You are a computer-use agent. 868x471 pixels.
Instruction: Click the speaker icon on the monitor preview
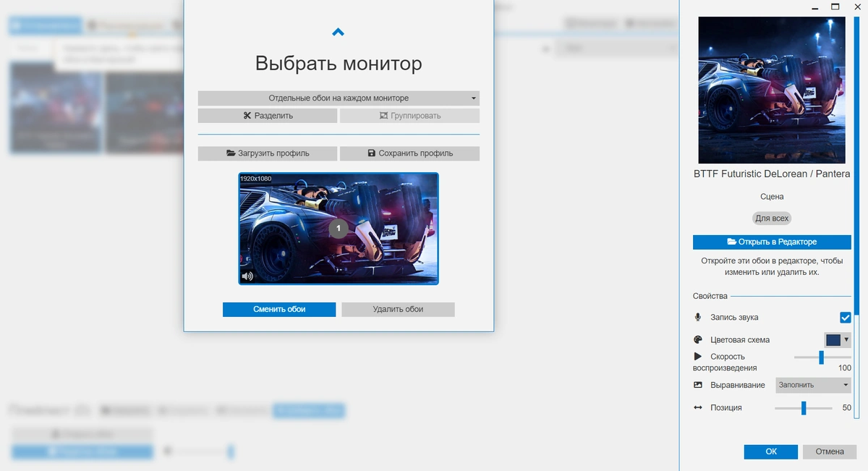pyautogui.click(x=247, y=276)
